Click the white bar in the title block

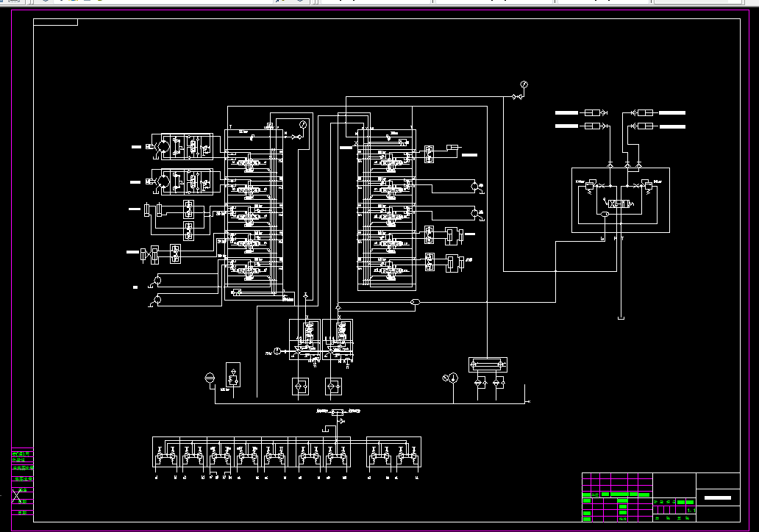[x=717, y=497]
